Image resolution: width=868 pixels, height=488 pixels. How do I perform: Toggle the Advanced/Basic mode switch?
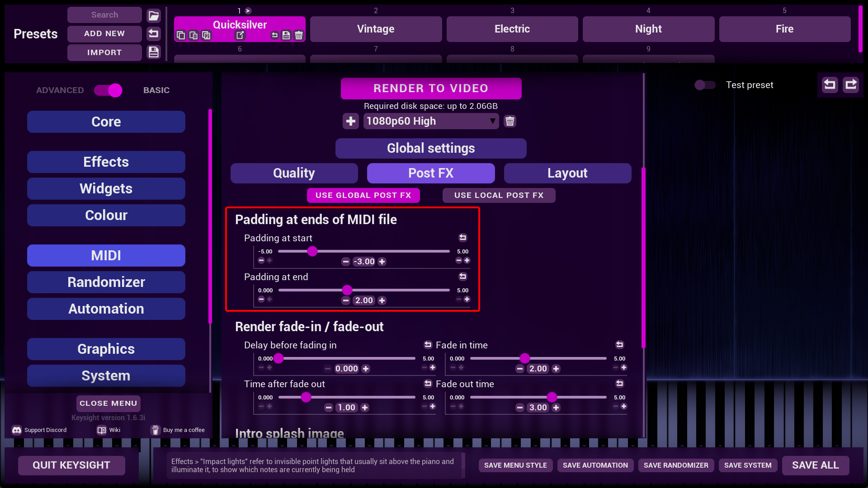point(108,90)
